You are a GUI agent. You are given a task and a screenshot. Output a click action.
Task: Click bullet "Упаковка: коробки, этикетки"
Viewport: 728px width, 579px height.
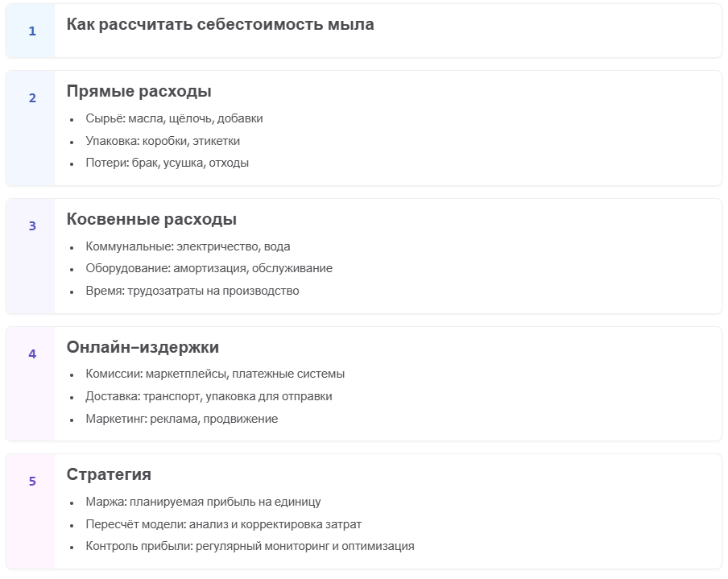(163, 141)
